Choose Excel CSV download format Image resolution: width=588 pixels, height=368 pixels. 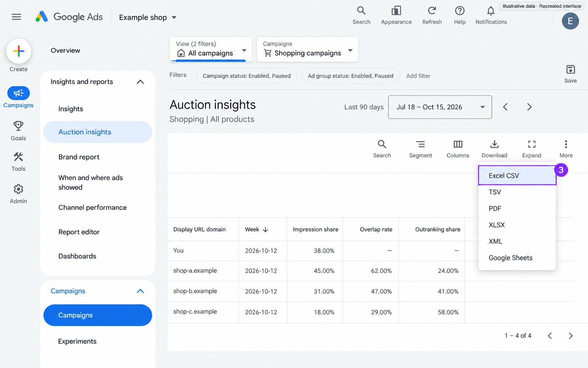point(517,175)
